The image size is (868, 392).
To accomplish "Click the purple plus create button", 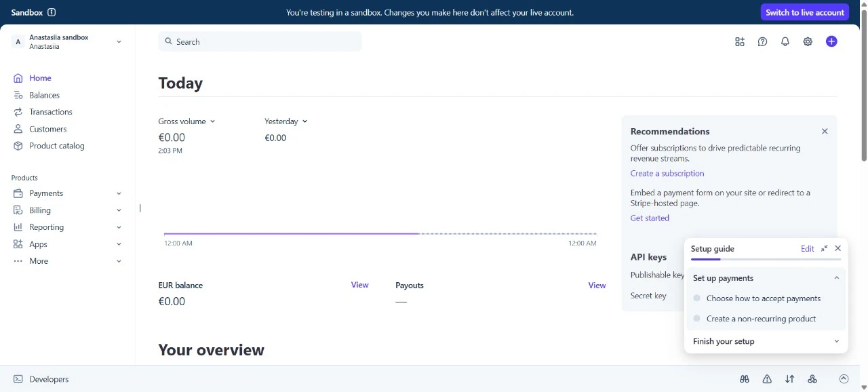I will tap(831, 41).
